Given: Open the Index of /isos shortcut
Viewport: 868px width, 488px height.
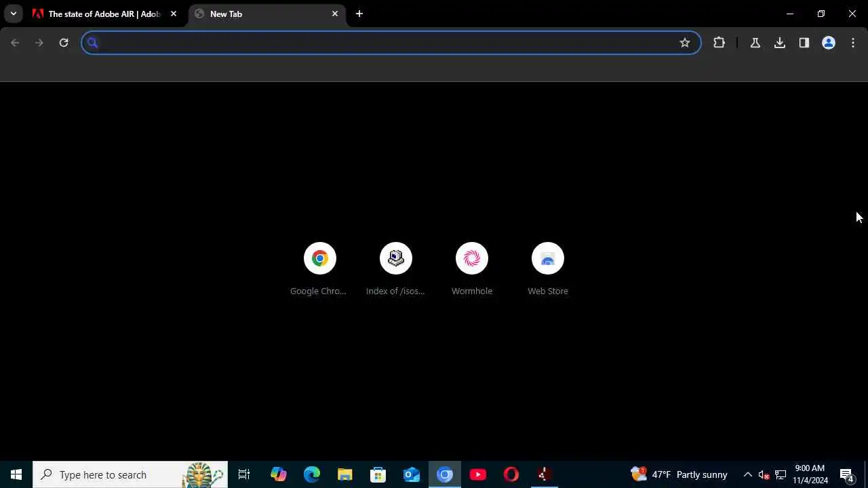Looking at the screenshot, I should click(x=395, y=269).
